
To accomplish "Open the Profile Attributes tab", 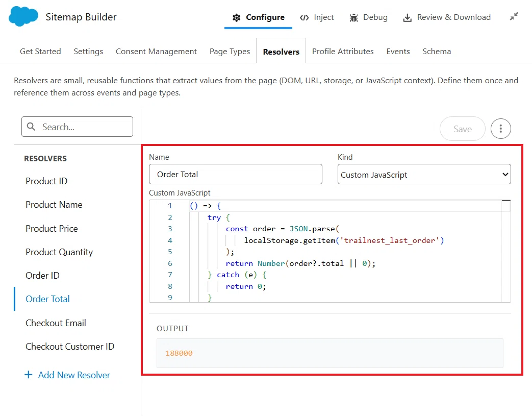I will click(x=343, y=51).
